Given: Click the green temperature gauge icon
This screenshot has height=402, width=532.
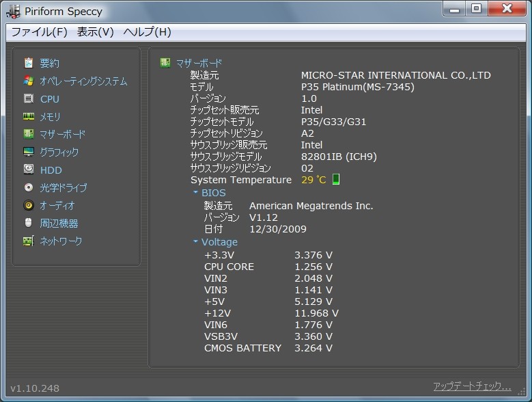Looking at the screenshot, I should [336, 179].
